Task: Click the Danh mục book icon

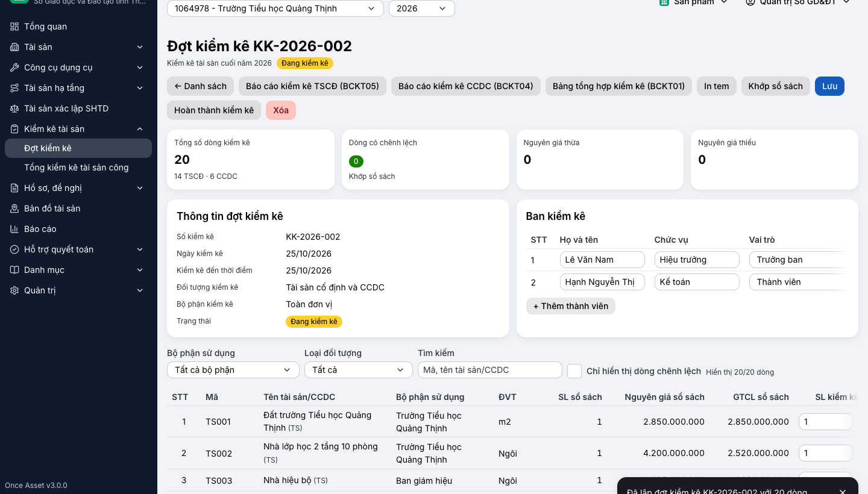Action: [x=14, y=270]
